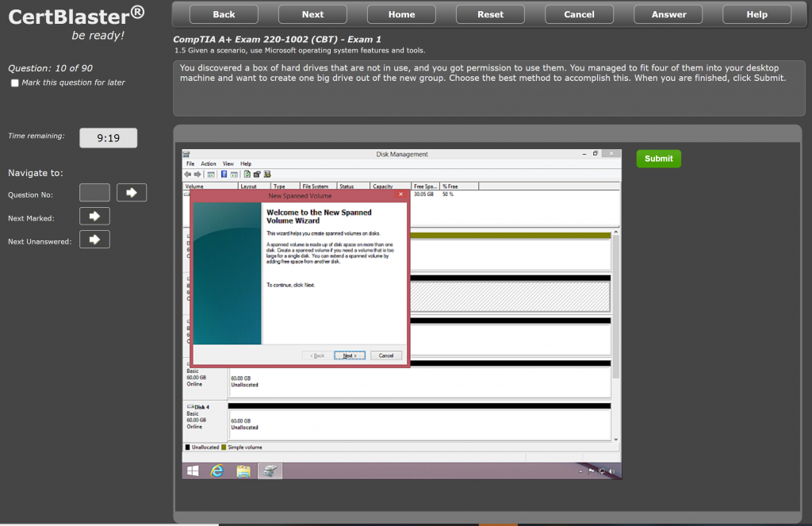The height and width of the screenshot is (526, 812).
Task: Sort by the File System column header
Action: [x=319, y=186]
